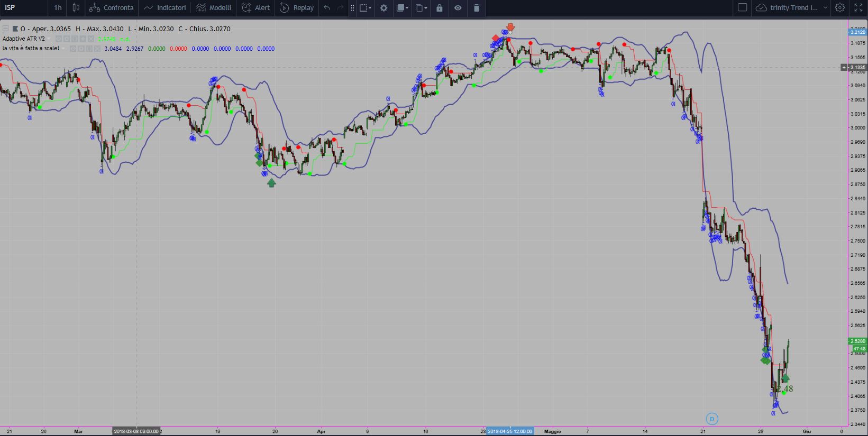Click the green 2.5280 last price label
The image size is (868, 436).
tap(857, 341)
